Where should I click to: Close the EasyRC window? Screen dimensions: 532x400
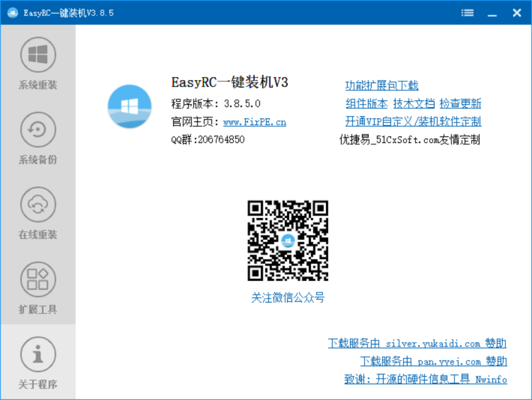click(517, 13)
